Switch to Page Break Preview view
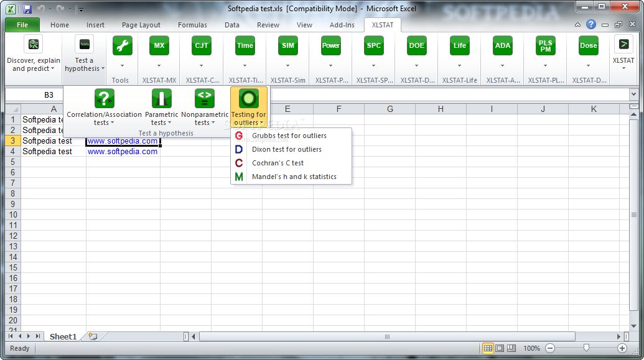644x360 pixels. pyautogui.click(x=511, y=348)
